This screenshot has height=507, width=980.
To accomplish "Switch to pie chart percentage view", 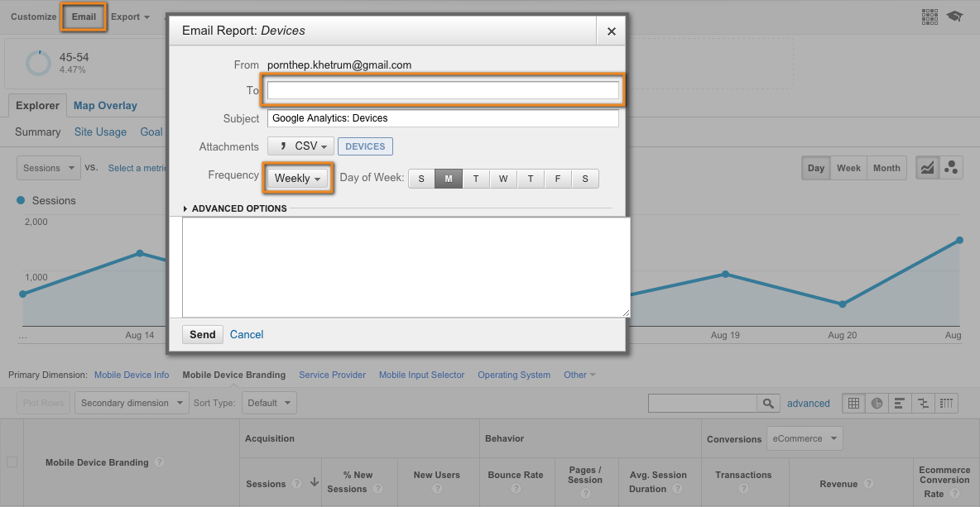I will click(x=877, y=404).
